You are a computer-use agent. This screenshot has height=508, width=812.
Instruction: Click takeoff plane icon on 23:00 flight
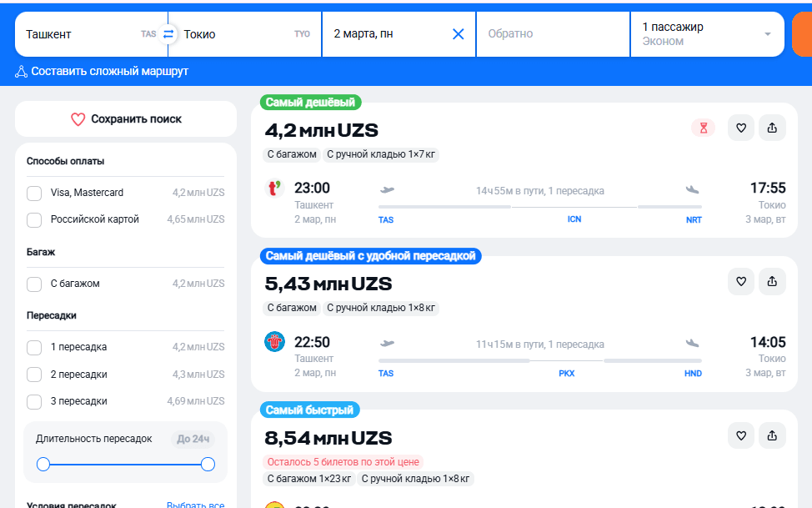point(387,189)
